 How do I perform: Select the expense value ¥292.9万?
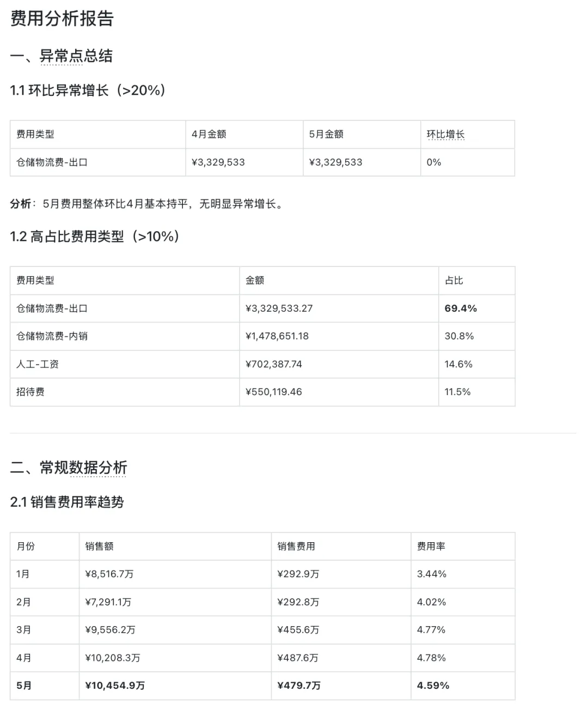pyautogui.click(x=298, y=574)
